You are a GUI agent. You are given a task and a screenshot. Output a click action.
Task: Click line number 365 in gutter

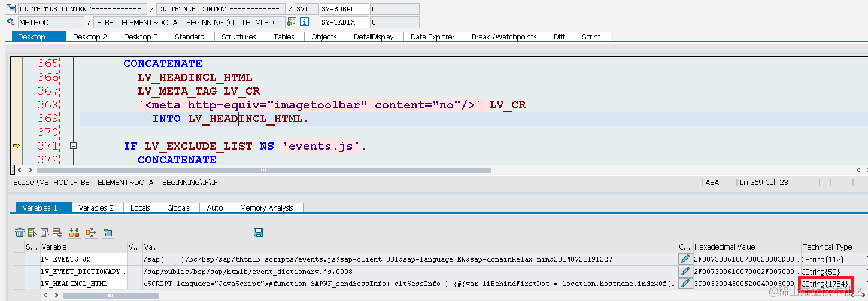pos(48,63)
